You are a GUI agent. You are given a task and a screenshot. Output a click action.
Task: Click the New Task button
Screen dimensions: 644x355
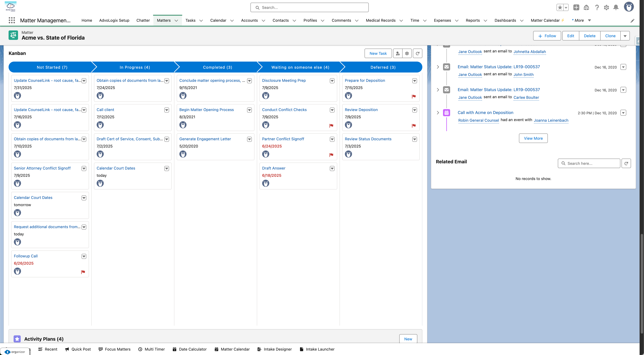(x=378, y=53)
